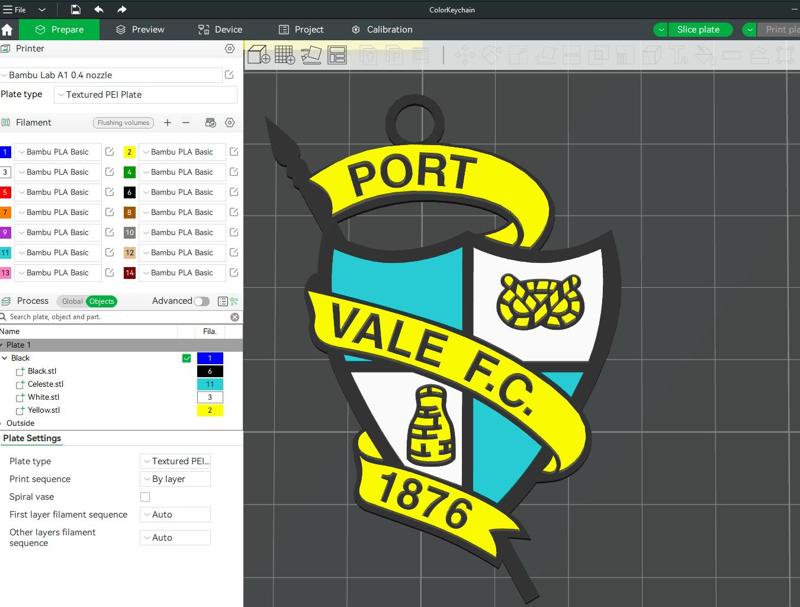Select White.stl in the object list
Image resolution: width=800 pixels, height=607 pixels.
point(43,397)
